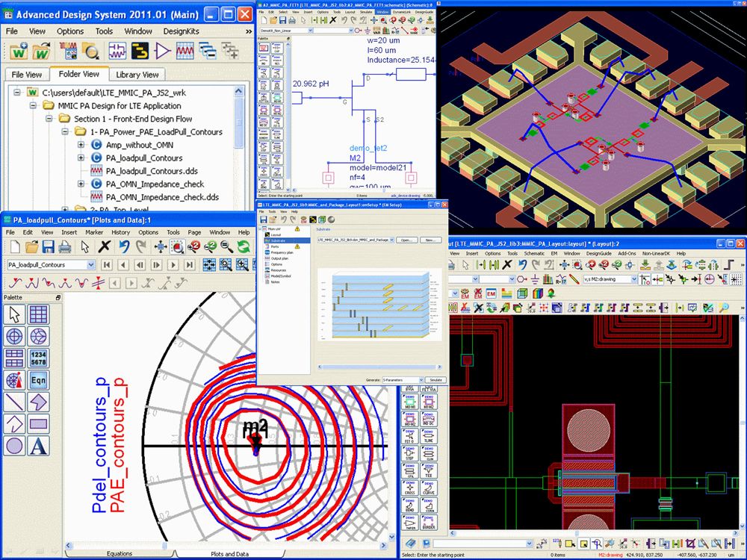Select the Text (A) tool in palette

point(39,446)
